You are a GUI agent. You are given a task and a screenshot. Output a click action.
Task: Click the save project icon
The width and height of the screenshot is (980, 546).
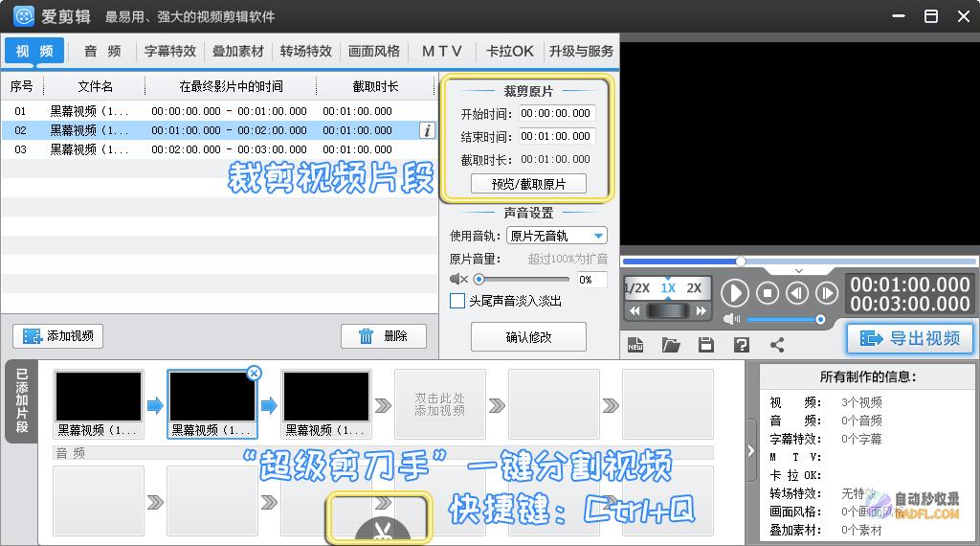pyautogui.click(x=706, y=345)
